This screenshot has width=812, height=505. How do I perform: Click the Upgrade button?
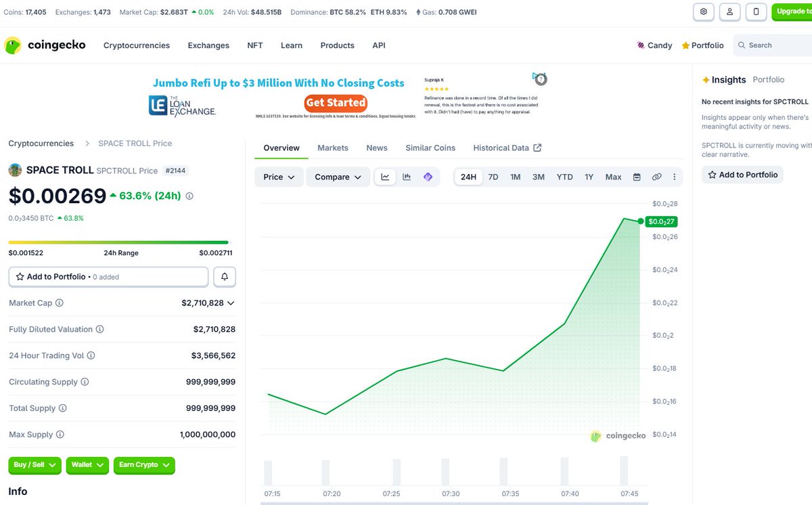click(x=792, y=12)
